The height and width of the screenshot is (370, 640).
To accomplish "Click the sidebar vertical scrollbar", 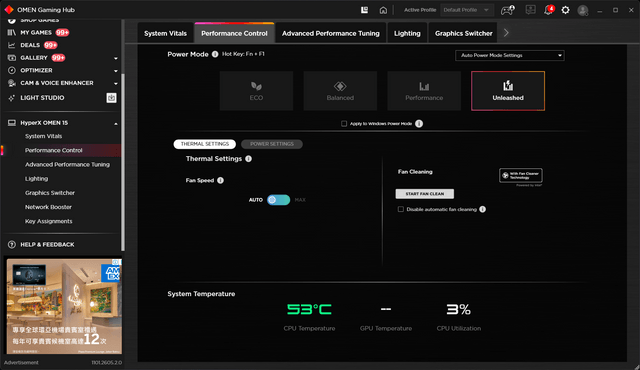I will [x=122, y=162].
